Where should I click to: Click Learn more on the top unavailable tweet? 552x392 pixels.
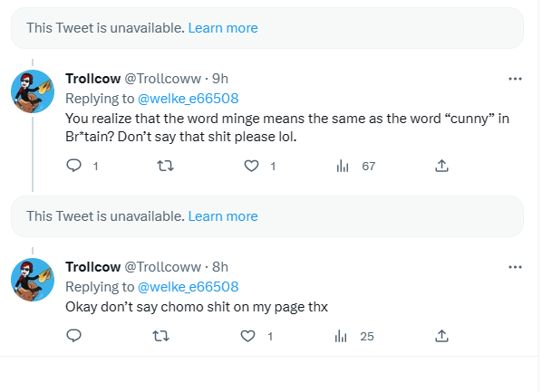(223, 28)
